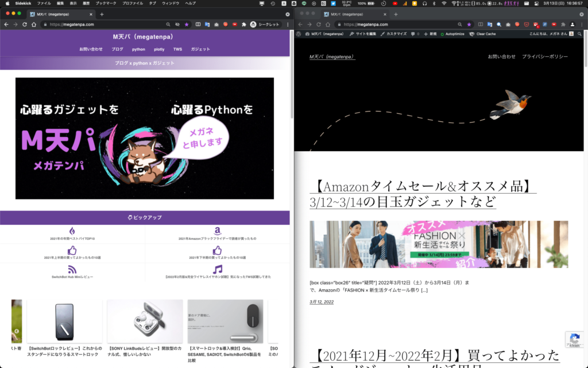Select ブログ in purple navigation menu

[x=117, y=49]
